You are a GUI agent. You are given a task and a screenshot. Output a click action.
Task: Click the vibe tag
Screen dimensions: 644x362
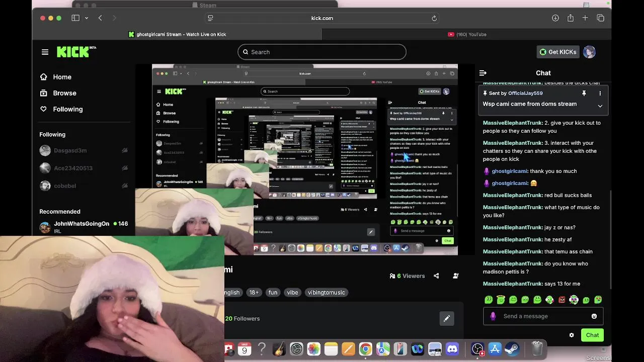292,292
